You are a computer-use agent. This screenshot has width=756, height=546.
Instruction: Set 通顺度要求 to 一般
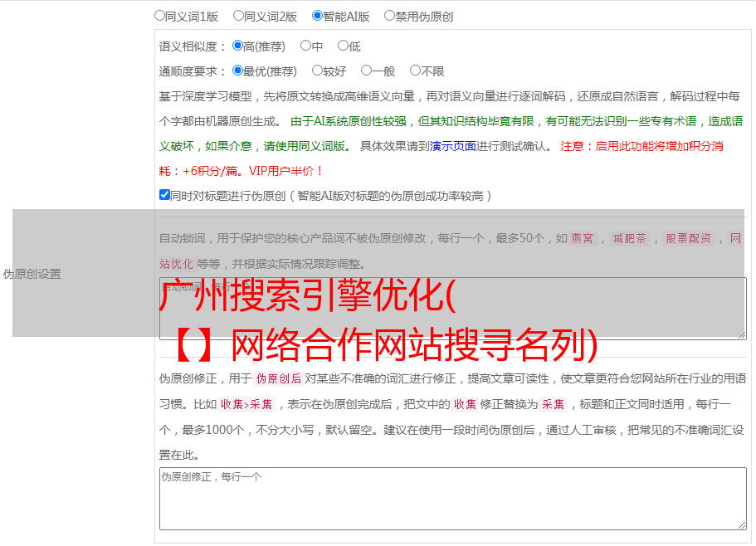[x=367, y=71]
